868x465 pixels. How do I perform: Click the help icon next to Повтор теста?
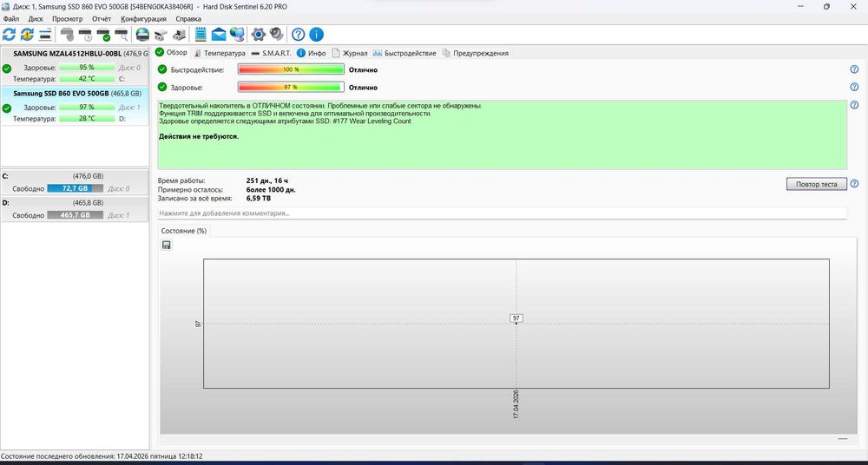[854, 184]
